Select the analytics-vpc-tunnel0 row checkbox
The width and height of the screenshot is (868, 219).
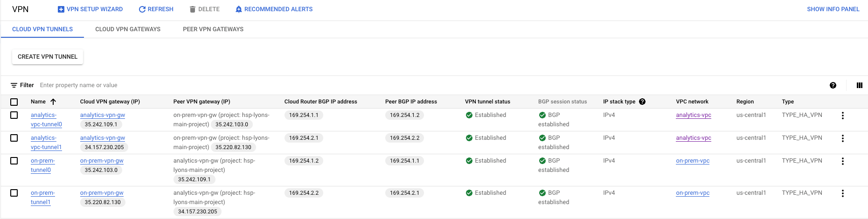(x=14, y=115)
